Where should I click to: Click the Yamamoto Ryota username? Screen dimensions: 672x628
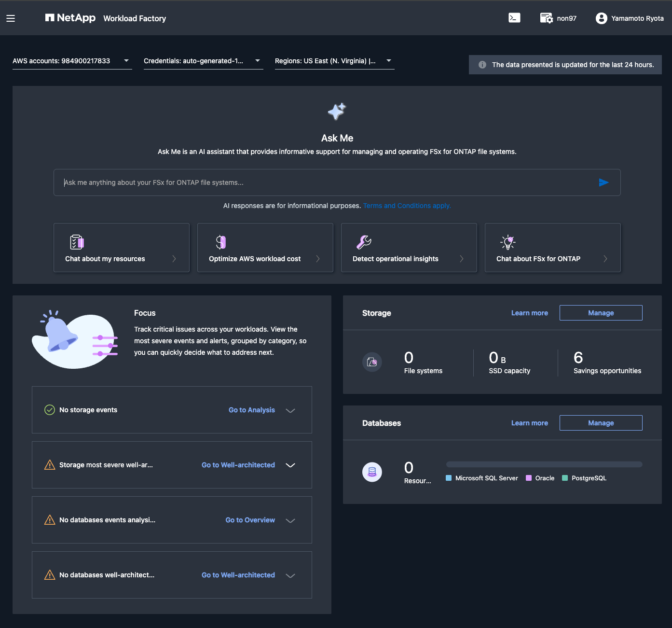coord(637,18)
